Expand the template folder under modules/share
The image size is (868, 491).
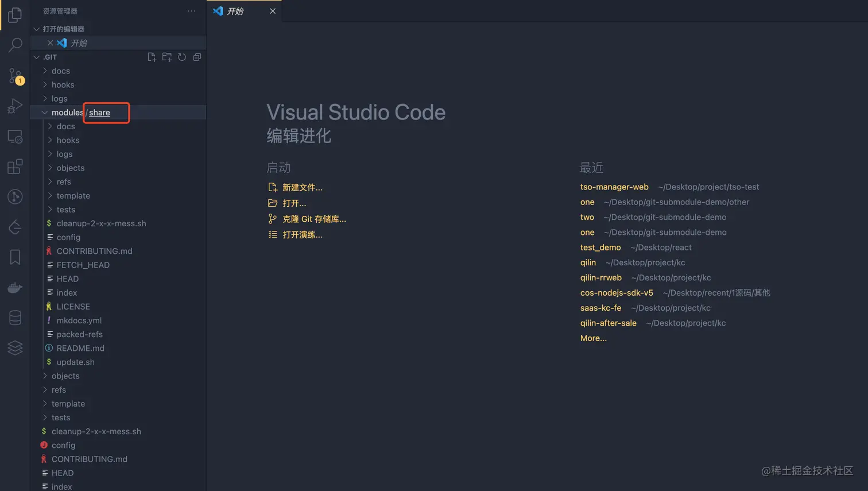(x=118, y=195)
